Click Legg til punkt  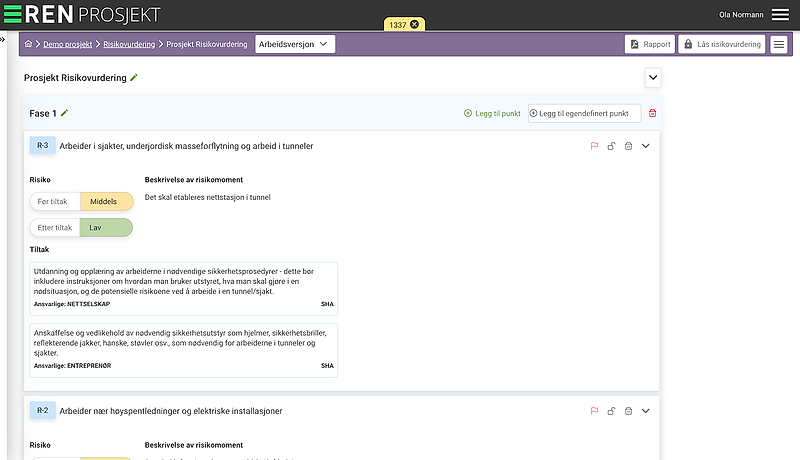tap(492, 113)
